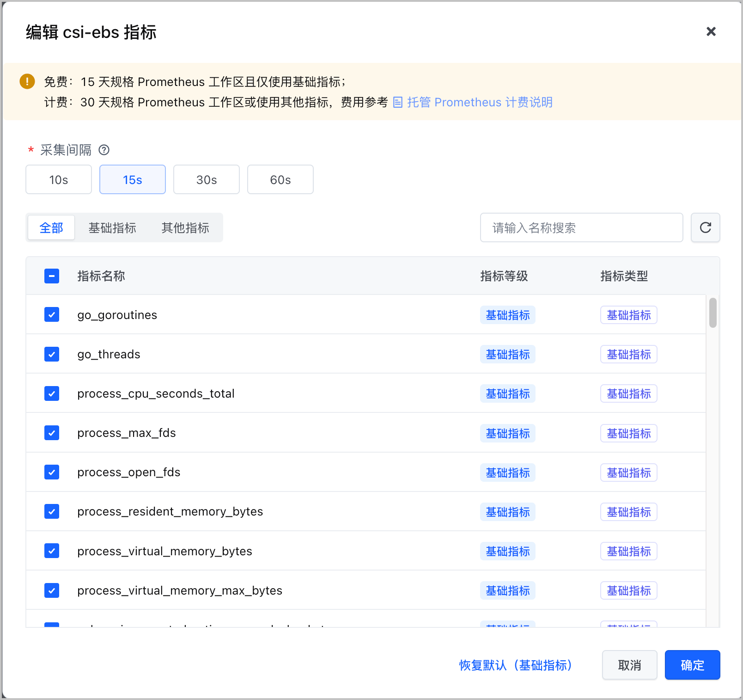
Task: Click the metric table vertical scrollbar
Action: coord(713,313)
